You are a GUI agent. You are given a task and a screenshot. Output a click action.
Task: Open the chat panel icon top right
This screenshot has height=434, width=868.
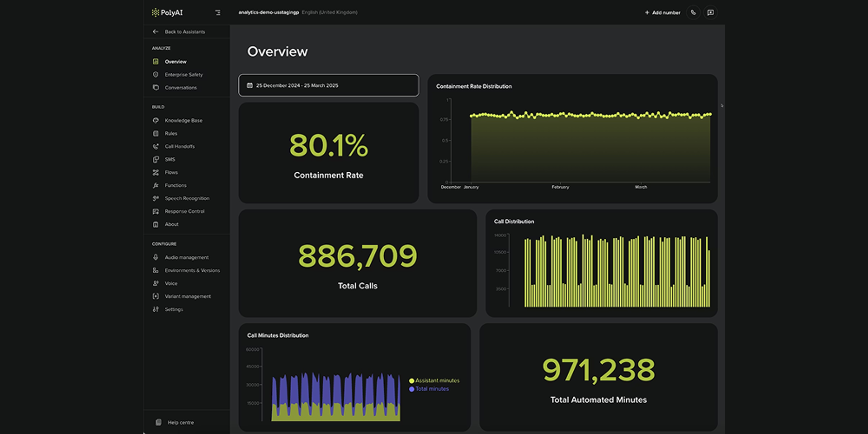pyautogui.click(x=710, y=13)
